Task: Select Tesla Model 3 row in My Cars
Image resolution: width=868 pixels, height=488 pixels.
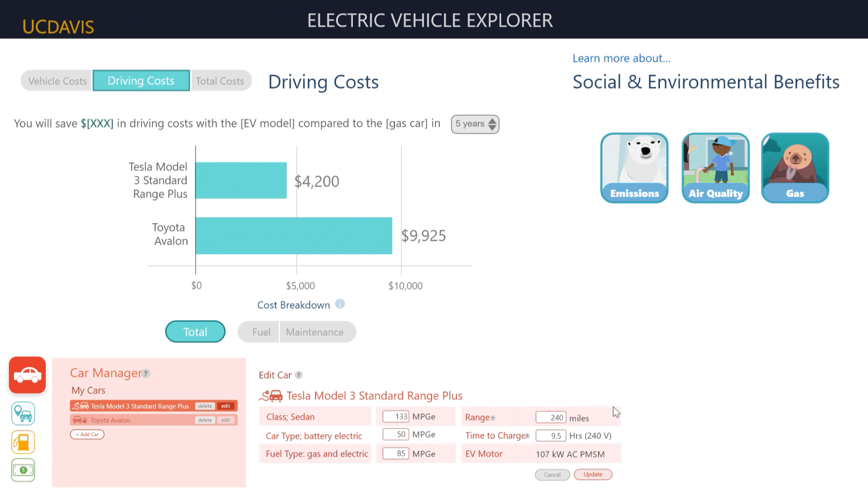Action: [x=154, y=406]
